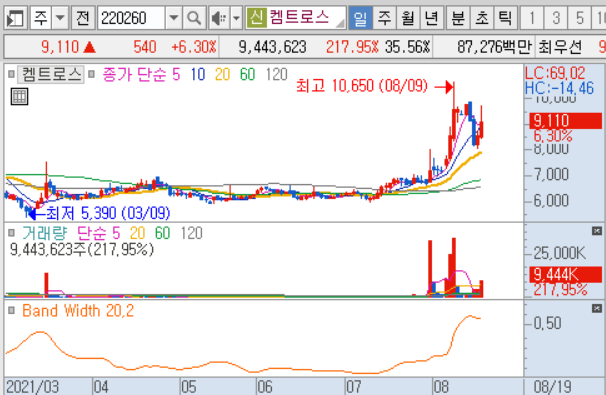Click the 켐트로스 label in price chart

coord(51,74)
